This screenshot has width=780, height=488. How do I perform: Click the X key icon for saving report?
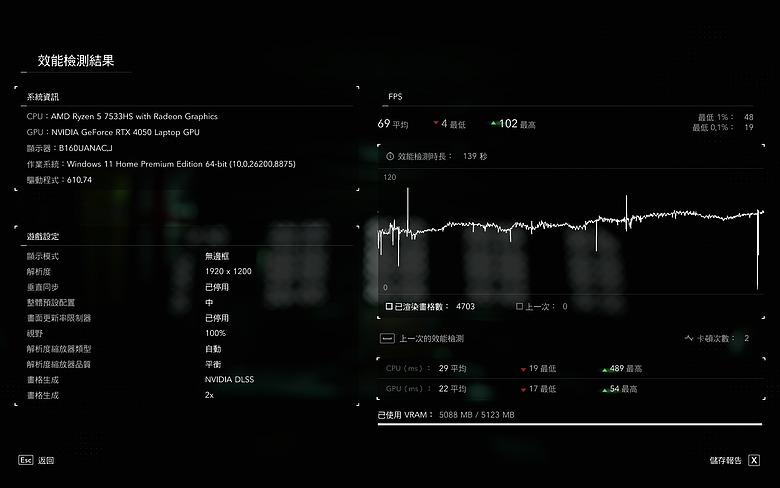[x=754, y=460]
